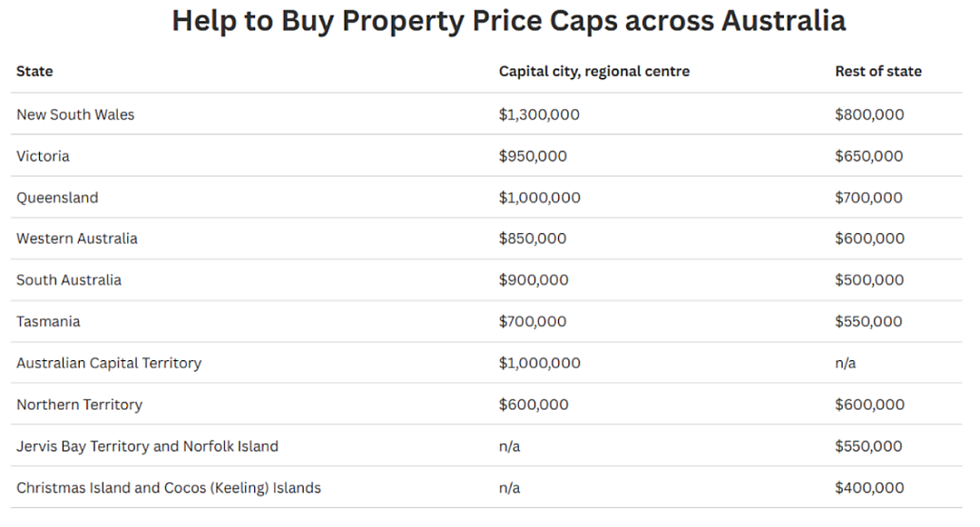This screenshot has height=527, width=980.
Task: Select the Tasmania state cell
Action: 48,322
